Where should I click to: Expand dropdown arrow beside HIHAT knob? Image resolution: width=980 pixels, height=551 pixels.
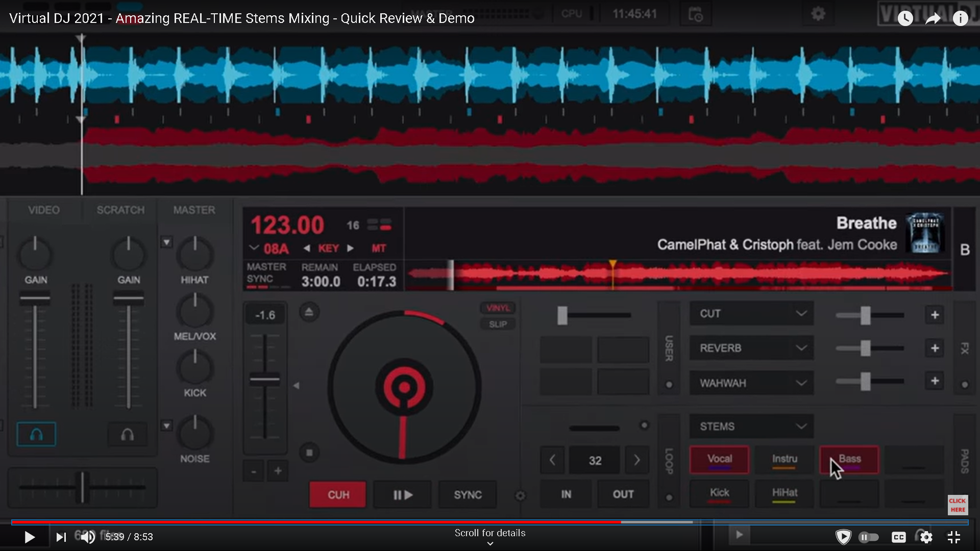pos(167,242)
